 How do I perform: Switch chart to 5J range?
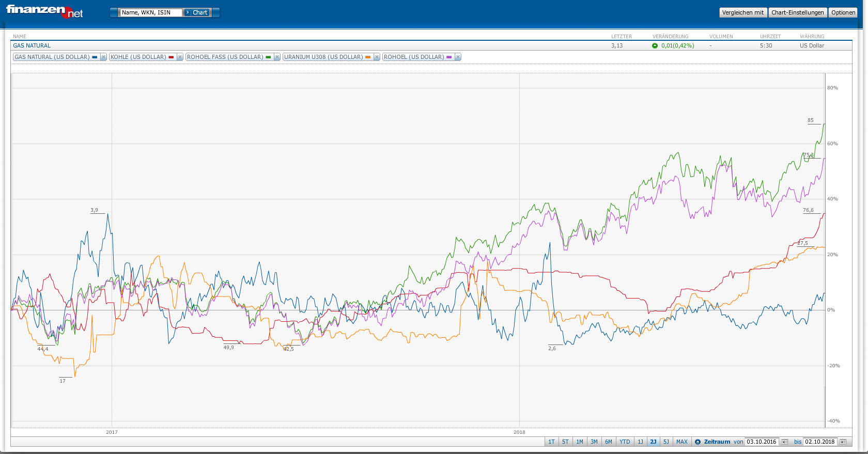[x=667, y=442]
